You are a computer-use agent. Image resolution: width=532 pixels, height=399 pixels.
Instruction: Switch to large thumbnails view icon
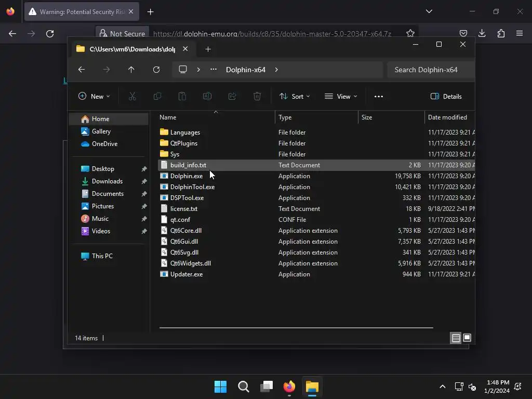pyautogui.click(x=467, y=338)
